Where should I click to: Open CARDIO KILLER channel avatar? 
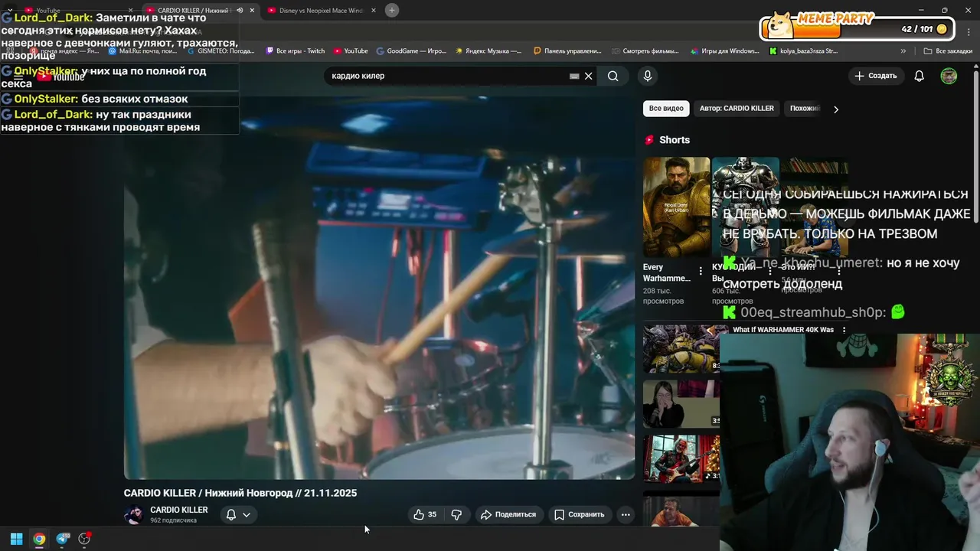point(134,514)
